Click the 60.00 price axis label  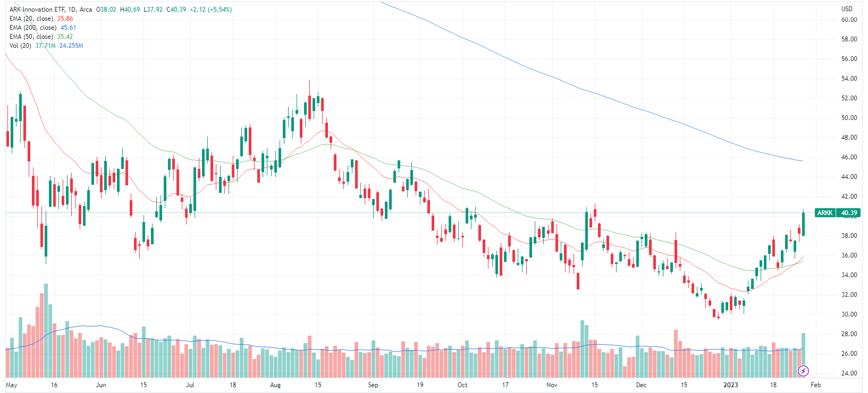849,20
